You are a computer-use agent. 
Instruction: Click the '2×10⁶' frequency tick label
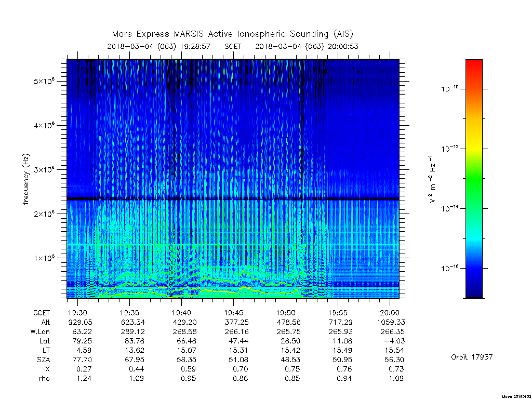(44, 214)
